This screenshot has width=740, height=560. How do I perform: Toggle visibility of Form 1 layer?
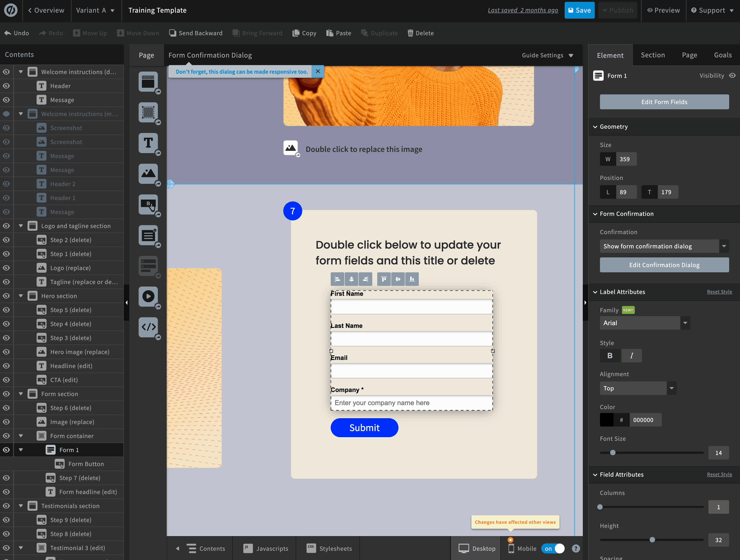[6, 450]
